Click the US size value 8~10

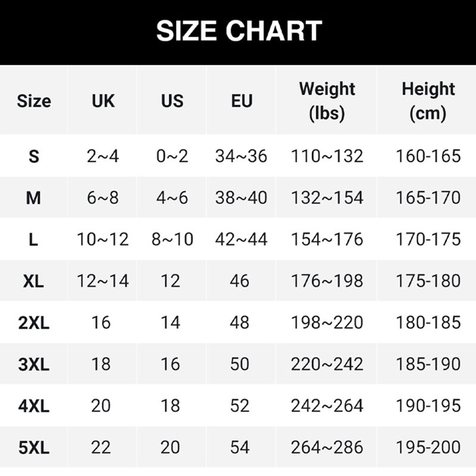pos(172,239)
